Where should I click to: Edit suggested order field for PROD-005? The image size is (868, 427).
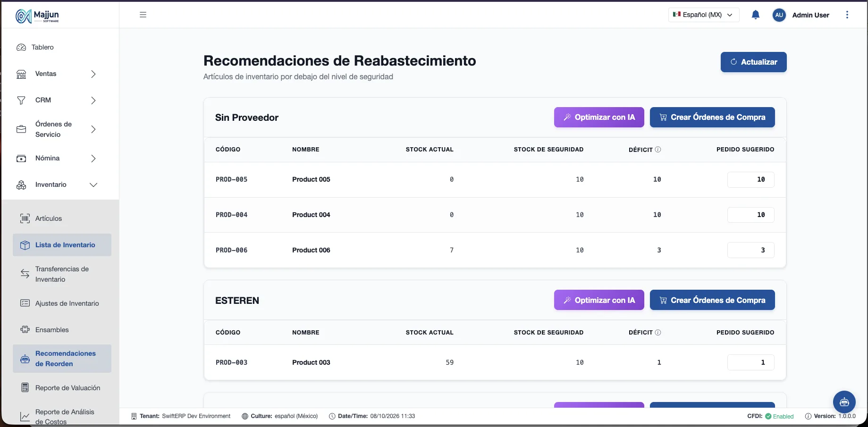pyautogui.click(x=750, y=180)
